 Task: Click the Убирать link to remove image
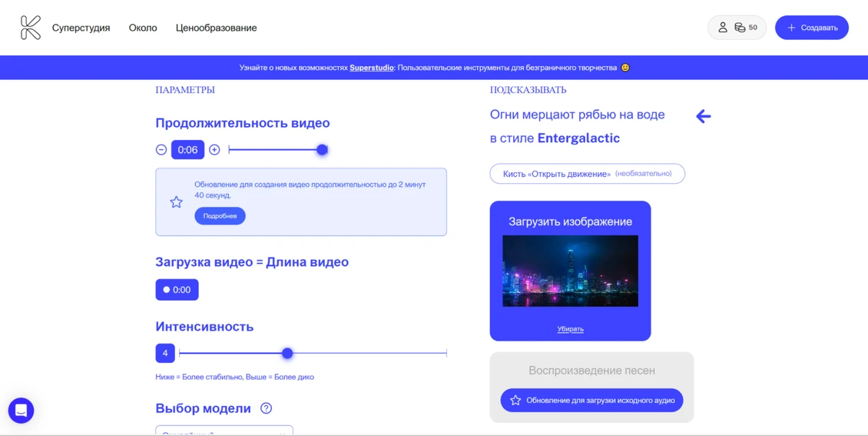pos(570,329)
